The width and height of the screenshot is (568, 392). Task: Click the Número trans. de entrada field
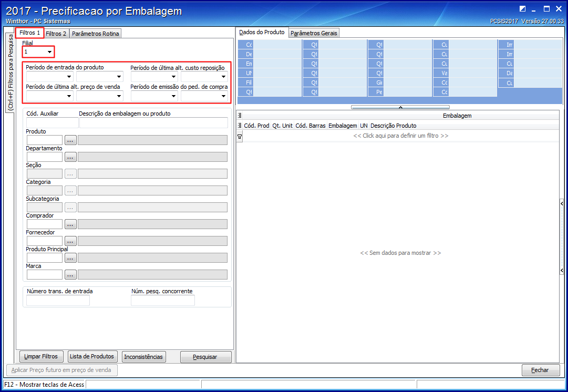tap(58, 301)
